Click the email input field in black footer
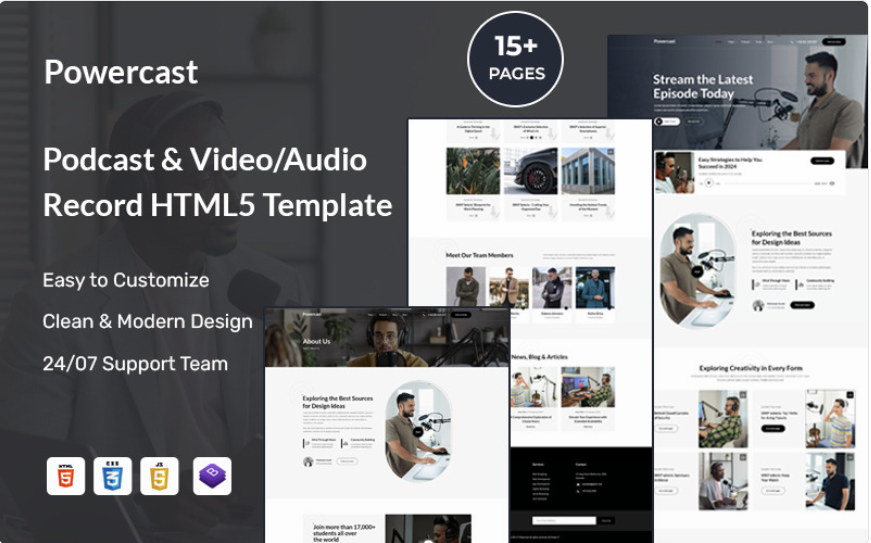The image size is (871, 543). (x=564, y=520)
